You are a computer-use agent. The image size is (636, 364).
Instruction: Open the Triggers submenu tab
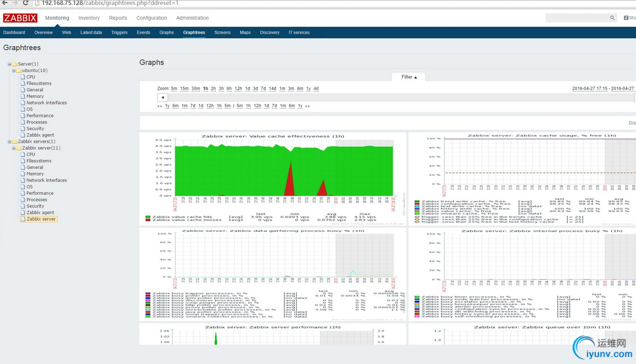click(x=119, y=33)
